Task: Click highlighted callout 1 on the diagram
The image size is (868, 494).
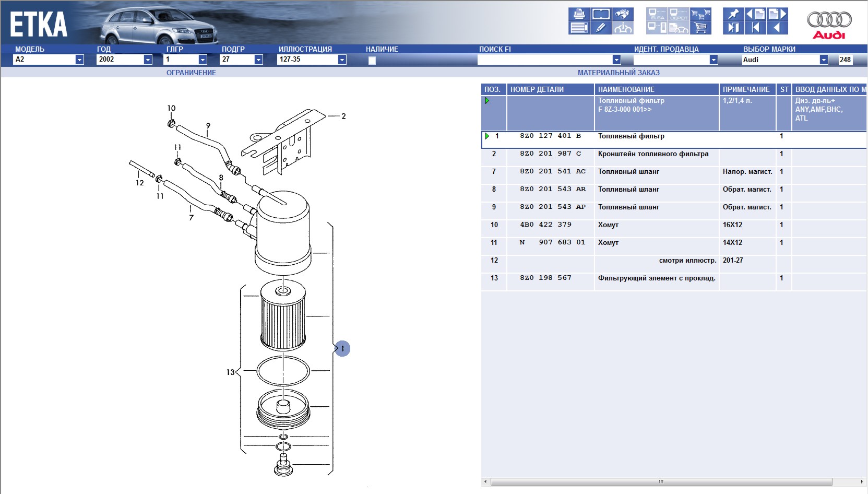Action: (x=342, y=348)
